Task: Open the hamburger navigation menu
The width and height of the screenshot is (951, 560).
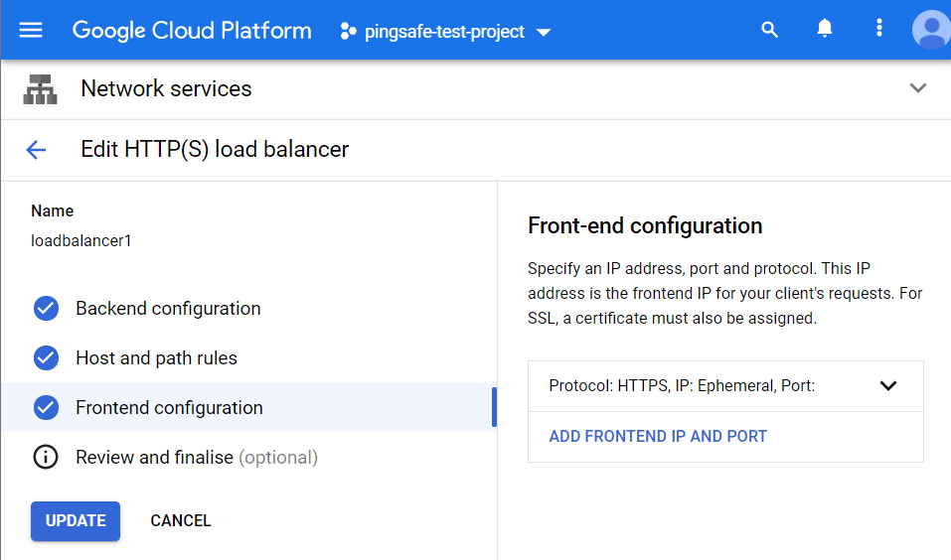Action: tap(31, 30)
